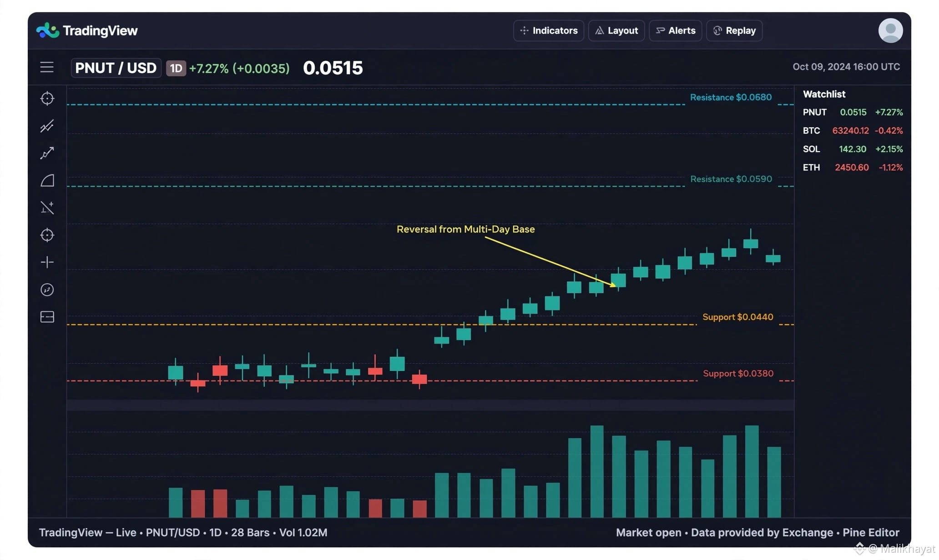
Task: Open the Indicators menu
Action: coord(549,30)
